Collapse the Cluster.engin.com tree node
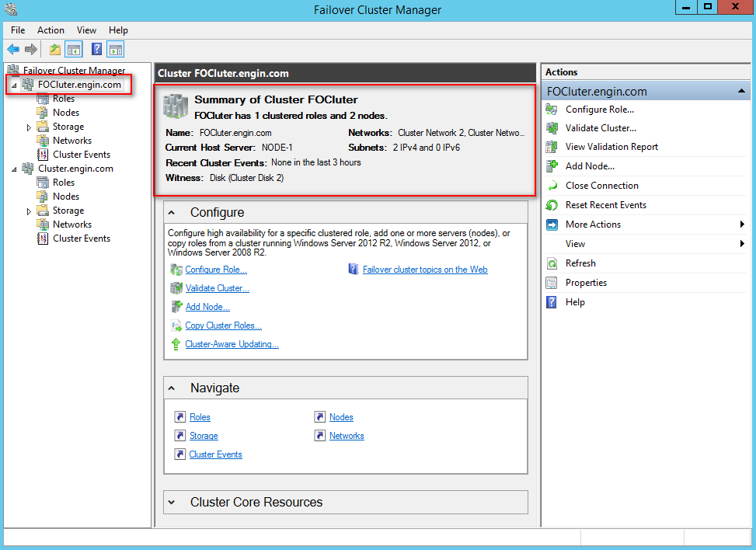Screen dimensions: 756x550 click(14, 169)
